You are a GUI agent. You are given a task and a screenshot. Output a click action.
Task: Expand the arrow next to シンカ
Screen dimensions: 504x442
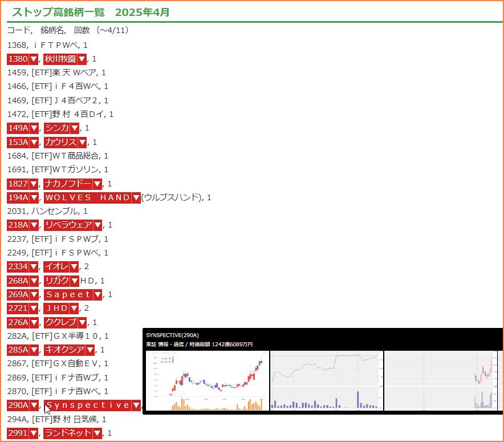[x=75, y=128]
